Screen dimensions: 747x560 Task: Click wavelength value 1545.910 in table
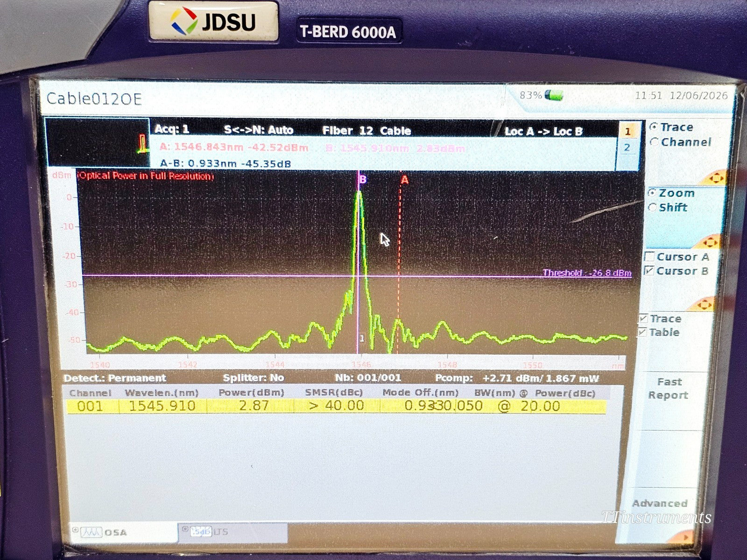coord(162,406)
